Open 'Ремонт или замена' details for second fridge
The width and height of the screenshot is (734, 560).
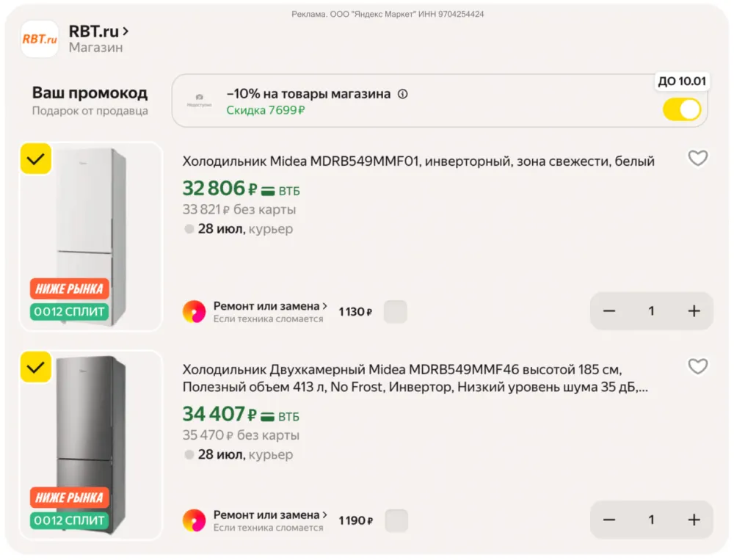[x=270, y=515]
